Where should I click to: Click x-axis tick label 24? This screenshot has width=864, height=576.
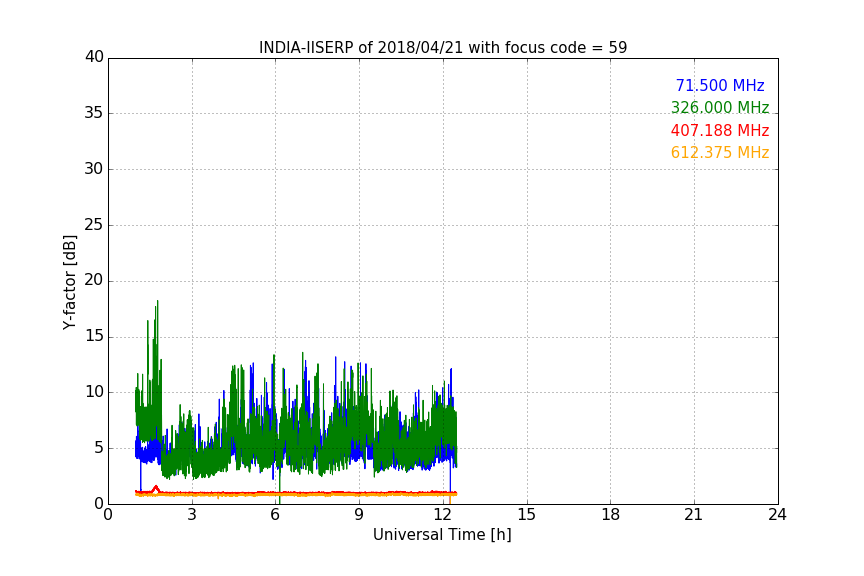coord(777,515)
